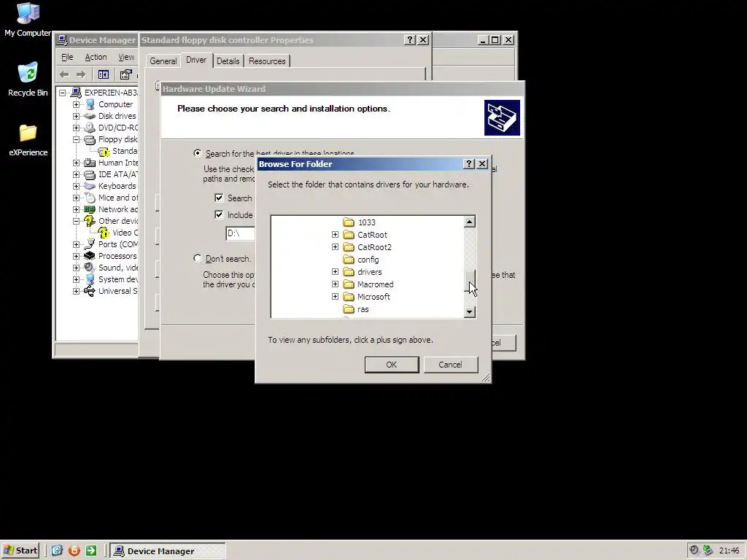The width and height of the screenshot is (747, 560).
Task: Open My Computer desktop icon
Action: coord(28,19)
